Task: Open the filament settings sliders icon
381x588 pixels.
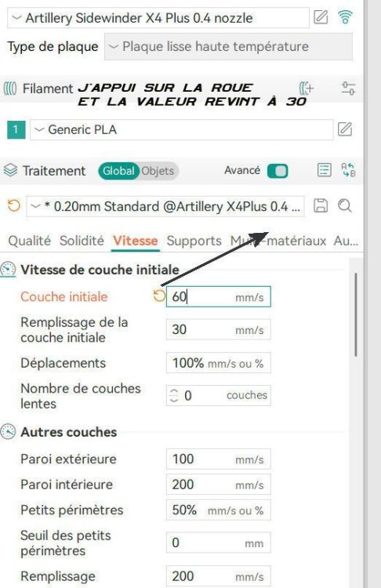Action: (348, 89)
